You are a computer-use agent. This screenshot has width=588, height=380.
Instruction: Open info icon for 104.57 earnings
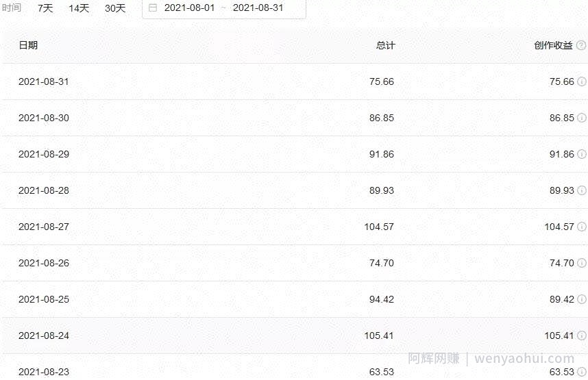tap(582, 227)
